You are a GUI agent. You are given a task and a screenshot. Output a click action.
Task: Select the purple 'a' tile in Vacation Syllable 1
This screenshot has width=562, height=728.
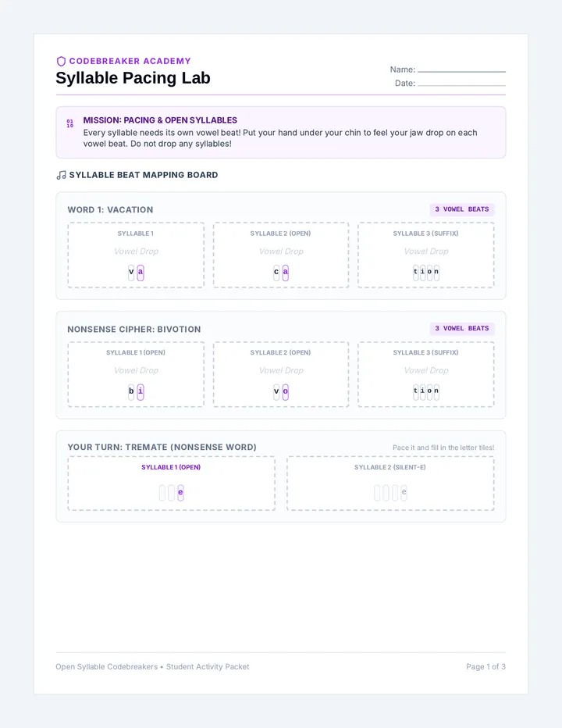click(x=140, y=272)
